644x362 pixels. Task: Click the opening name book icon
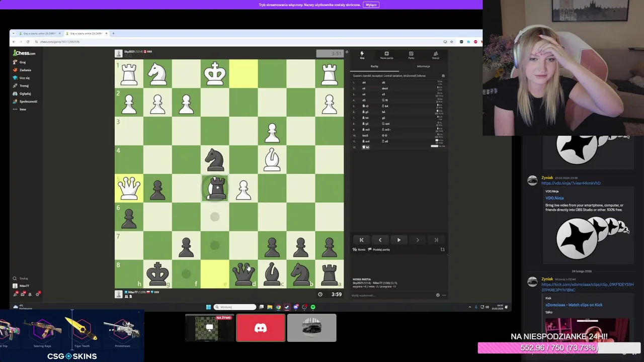tap(443, 76)
